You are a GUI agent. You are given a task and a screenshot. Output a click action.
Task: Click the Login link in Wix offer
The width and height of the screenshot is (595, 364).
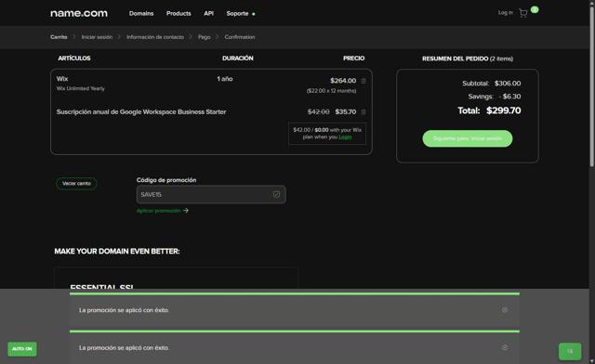[x=345, y=136]
